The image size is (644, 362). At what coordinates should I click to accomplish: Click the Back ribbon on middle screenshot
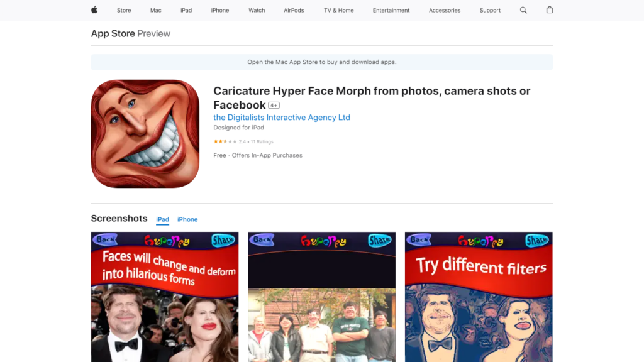(263, 239)
